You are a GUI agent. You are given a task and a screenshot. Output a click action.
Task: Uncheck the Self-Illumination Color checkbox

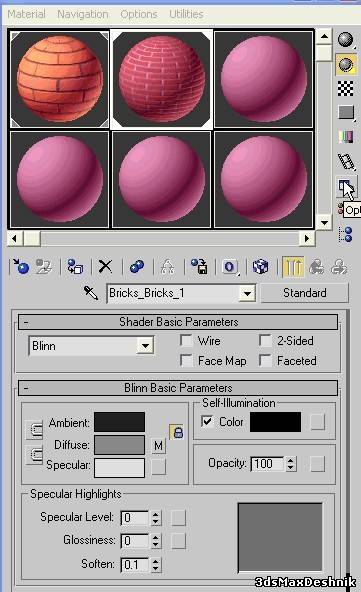coord(207,421)
